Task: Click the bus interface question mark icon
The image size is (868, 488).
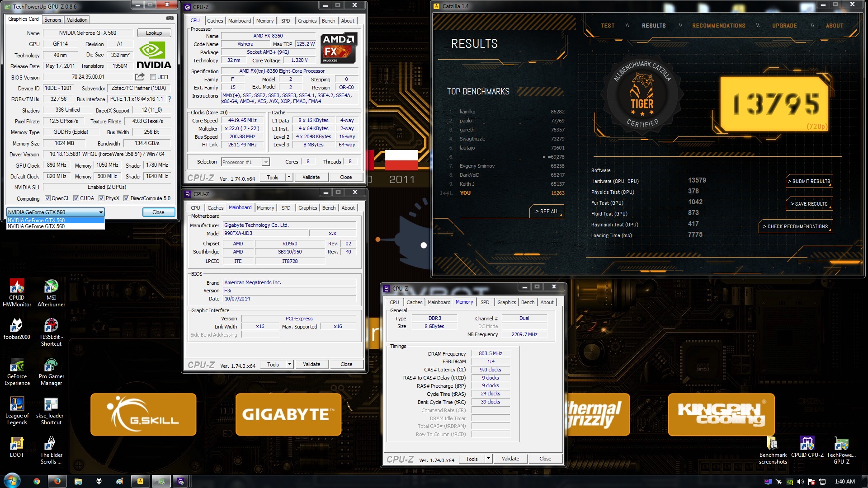Action: 170,99
